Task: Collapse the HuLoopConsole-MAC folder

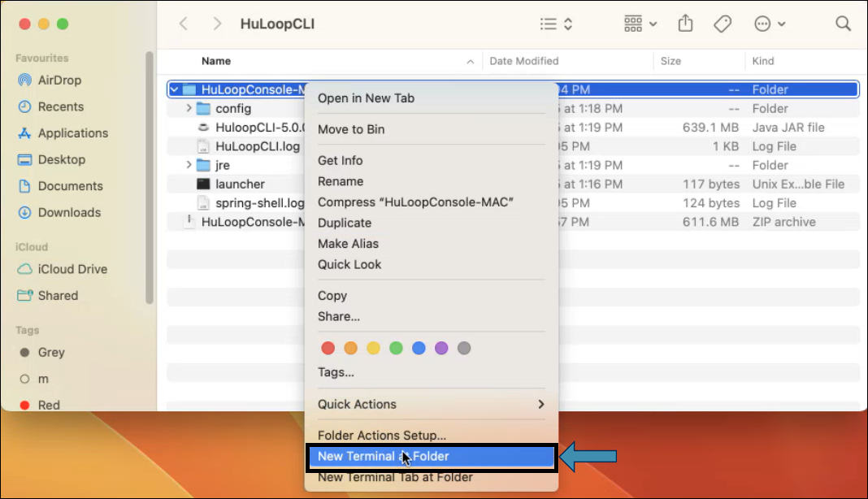Action: (x=174, y=90)
